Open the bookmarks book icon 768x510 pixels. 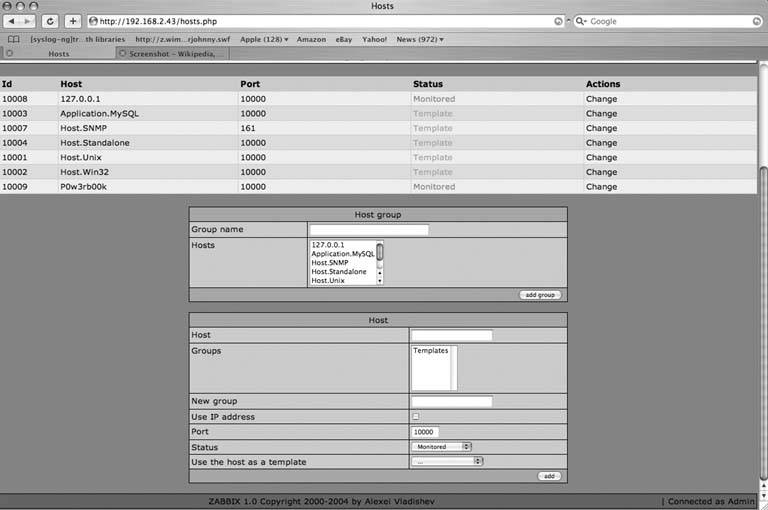pyautogui.click(x=14, y=39)
